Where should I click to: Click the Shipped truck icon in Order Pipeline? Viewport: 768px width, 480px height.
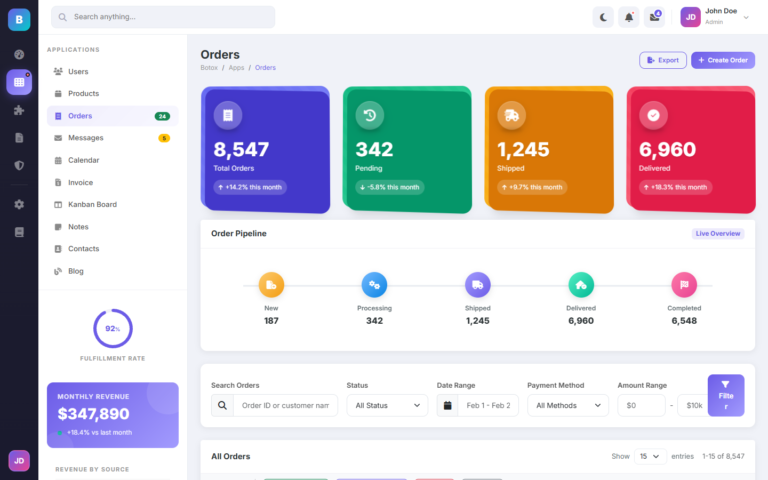[477, 285]
